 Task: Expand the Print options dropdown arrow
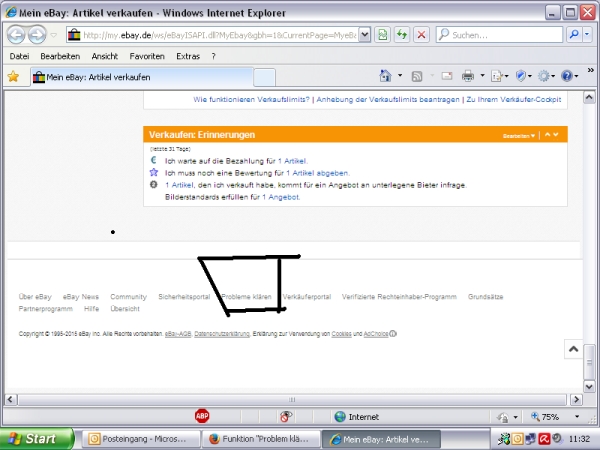(482, 75)
